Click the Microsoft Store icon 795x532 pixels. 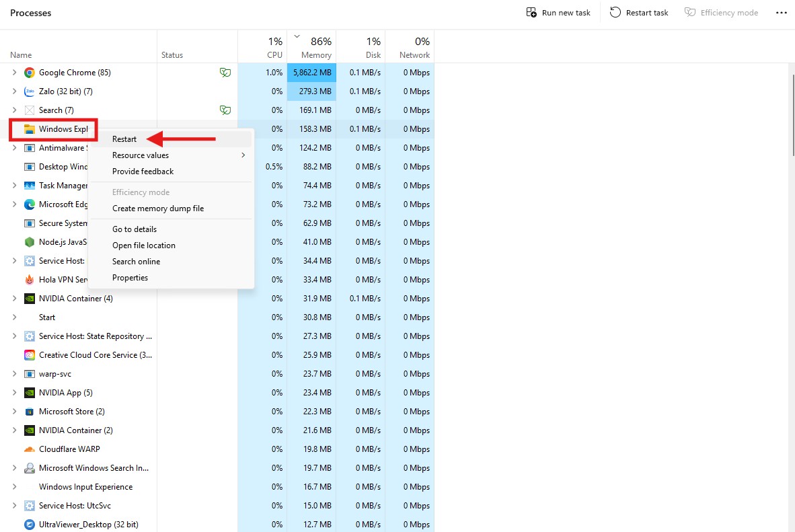pyautogui.click(x=30, y=412)
